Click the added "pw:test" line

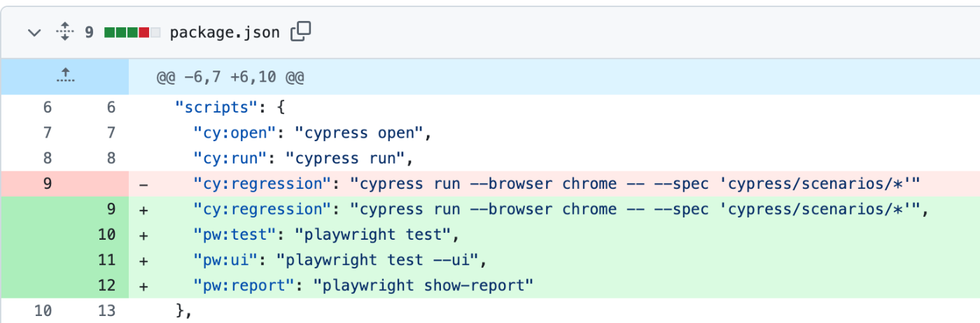(x=554, y=235)
